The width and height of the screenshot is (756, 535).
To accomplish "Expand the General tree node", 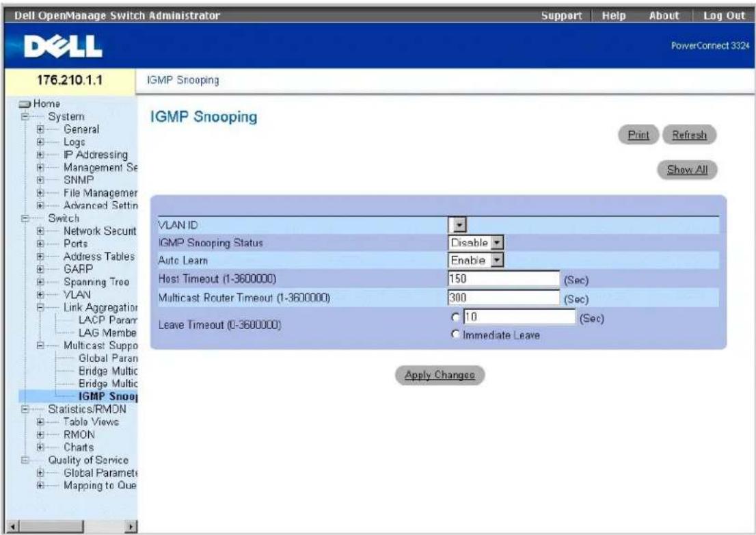I will point(40,129).
